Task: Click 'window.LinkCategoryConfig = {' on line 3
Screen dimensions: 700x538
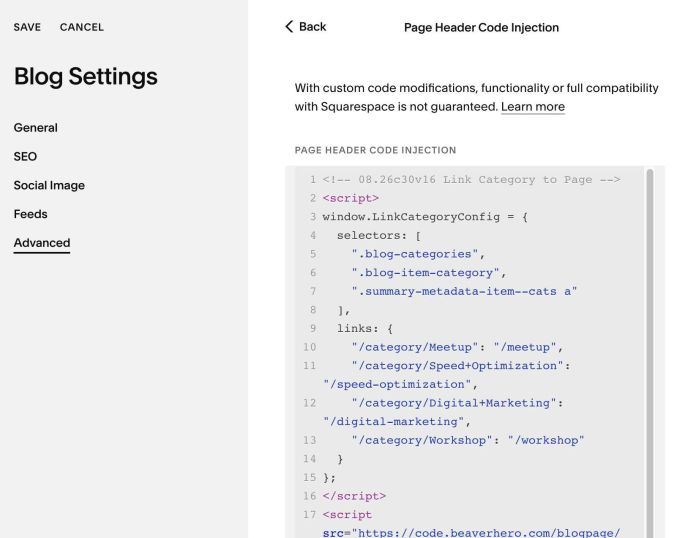Action: pos(425,217)
